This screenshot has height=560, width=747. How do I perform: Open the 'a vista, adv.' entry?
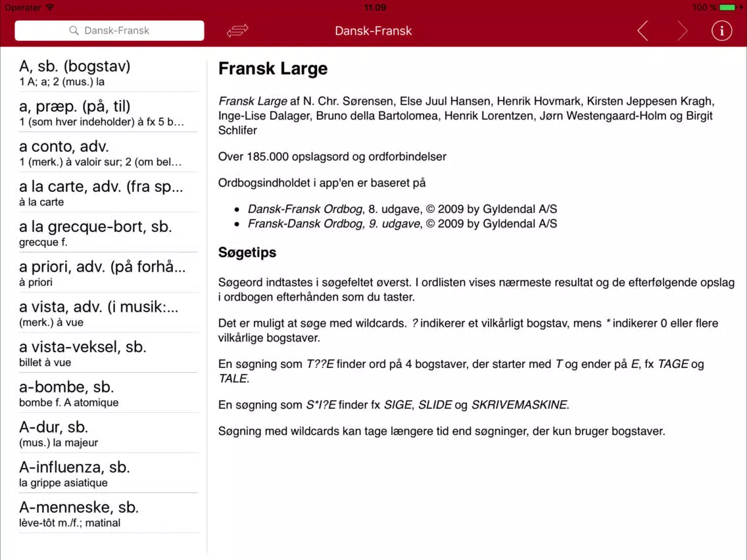tap(108, 313)
